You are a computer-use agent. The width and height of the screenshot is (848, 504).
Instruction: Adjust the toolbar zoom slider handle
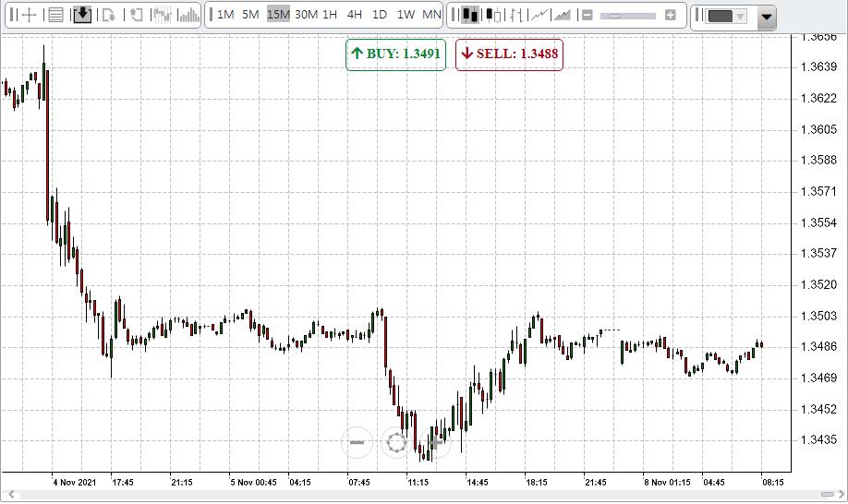tap(613, 17)
